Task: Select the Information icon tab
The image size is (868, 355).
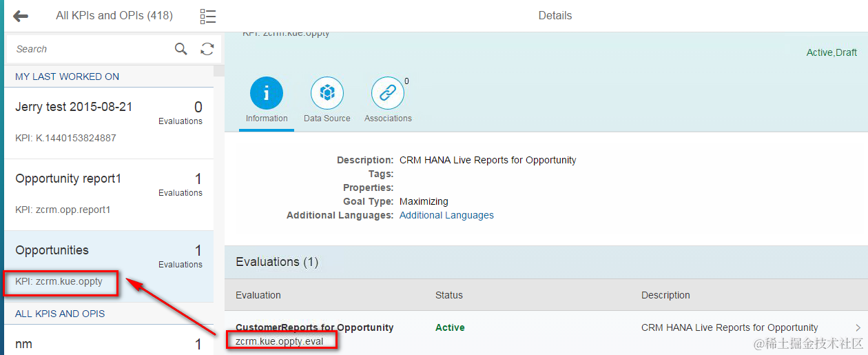Action: point(267,93)
